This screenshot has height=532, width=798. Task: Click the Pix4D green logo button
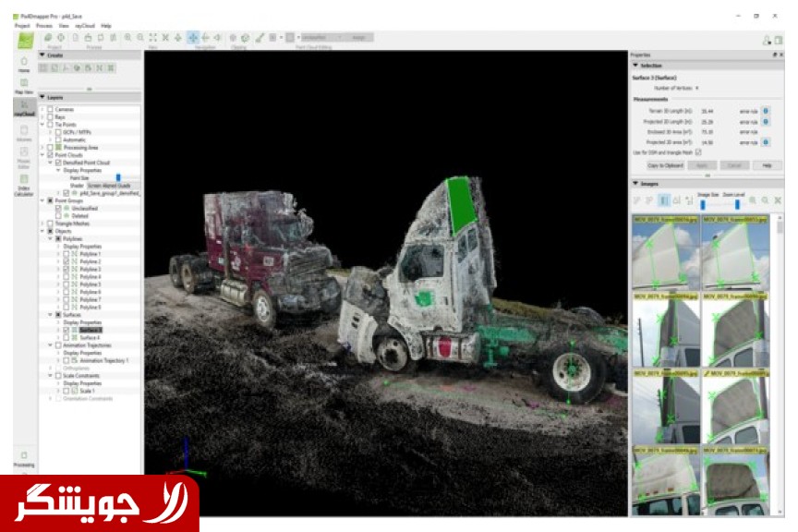[x=24, y=39]
